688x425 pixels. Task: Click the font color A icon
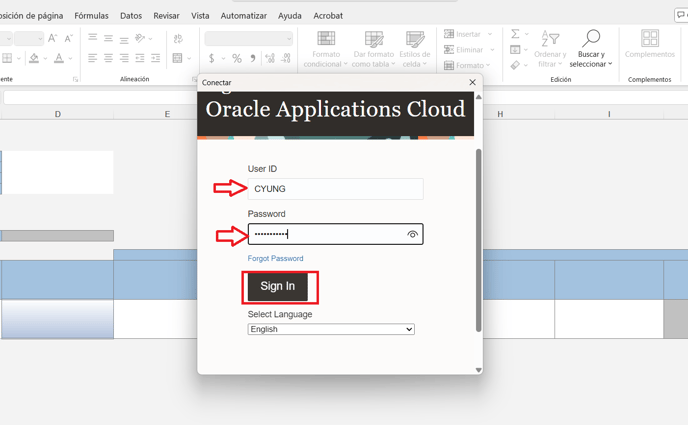click(x=58, y=59)
